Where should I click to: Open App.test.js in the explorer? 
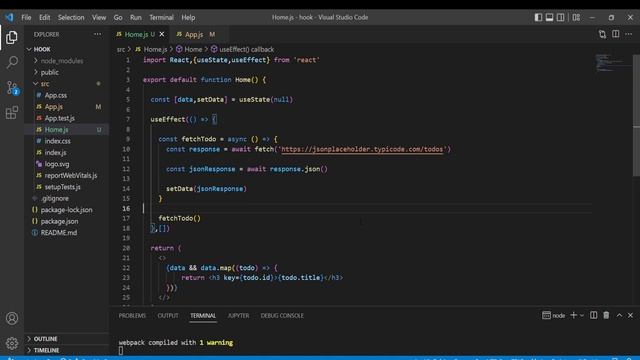pyautogui.click(x=66, y=118)
